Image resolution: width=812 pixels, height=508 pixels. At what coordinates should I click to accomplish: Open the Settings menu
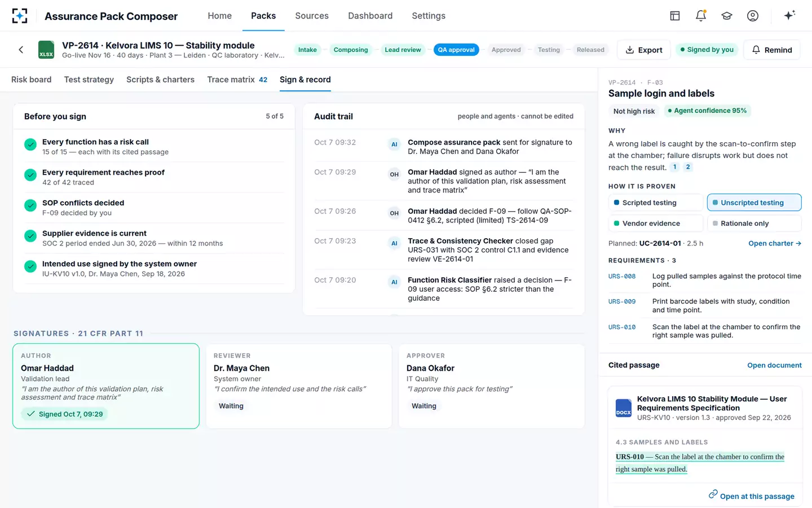point(429,16)
